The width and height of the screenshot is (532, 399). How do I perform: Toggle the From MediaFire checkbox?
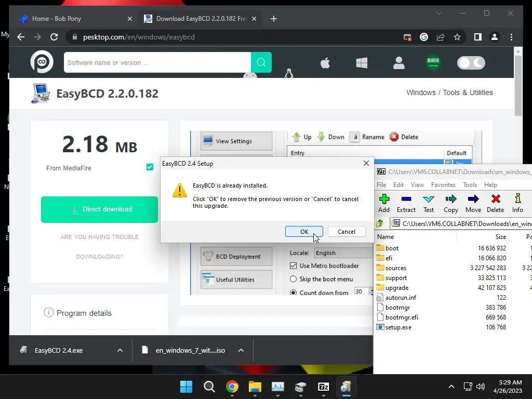coord(150,167)
